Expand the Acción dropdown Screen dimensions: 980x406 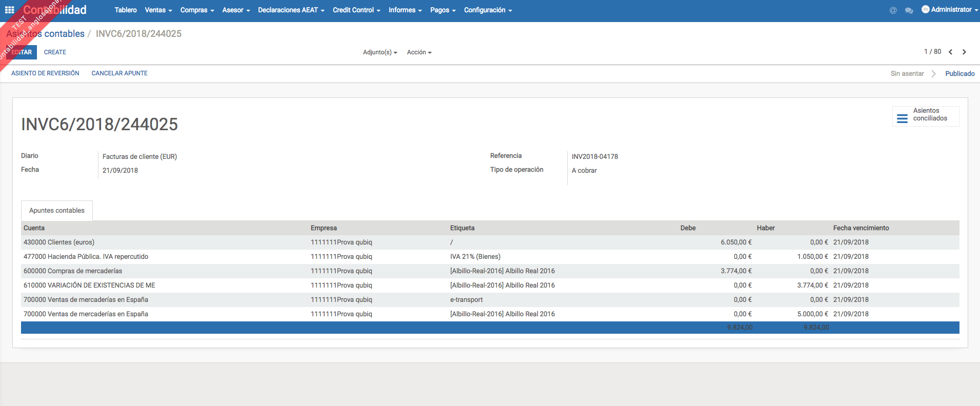pyautogui.click(x=419, y=52)
